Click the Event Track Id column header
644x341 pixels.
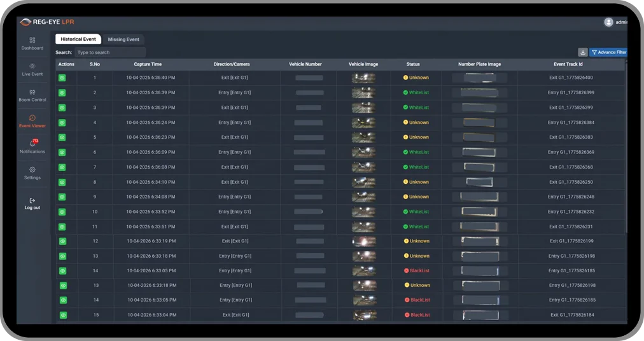[568, 64]
